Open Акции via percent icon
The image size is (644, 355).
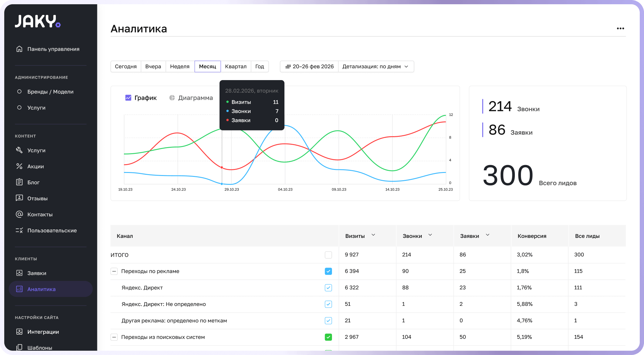pos(19,166)
